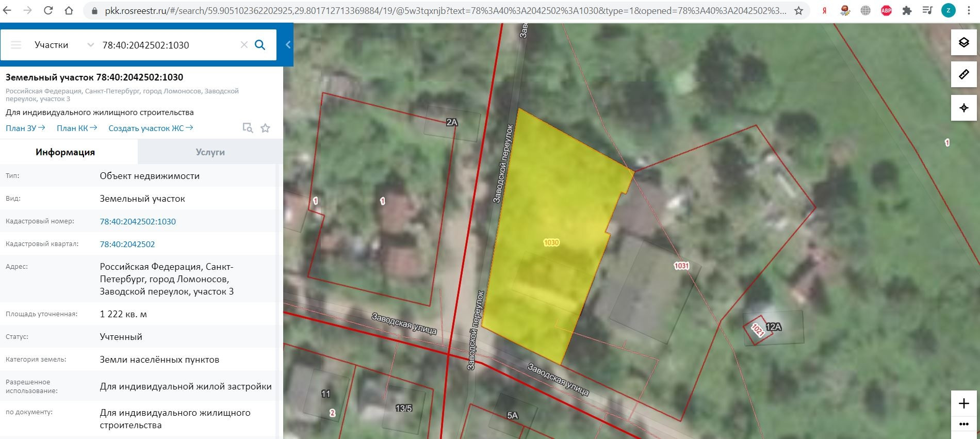
Task: Select parcel 1021 label on the map
Action: click(757, 330)
